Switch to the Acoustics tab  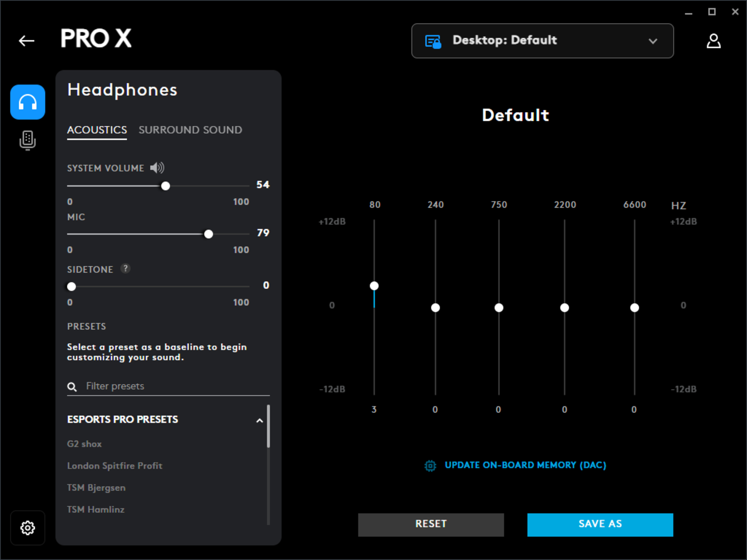(x=97, y=130)
